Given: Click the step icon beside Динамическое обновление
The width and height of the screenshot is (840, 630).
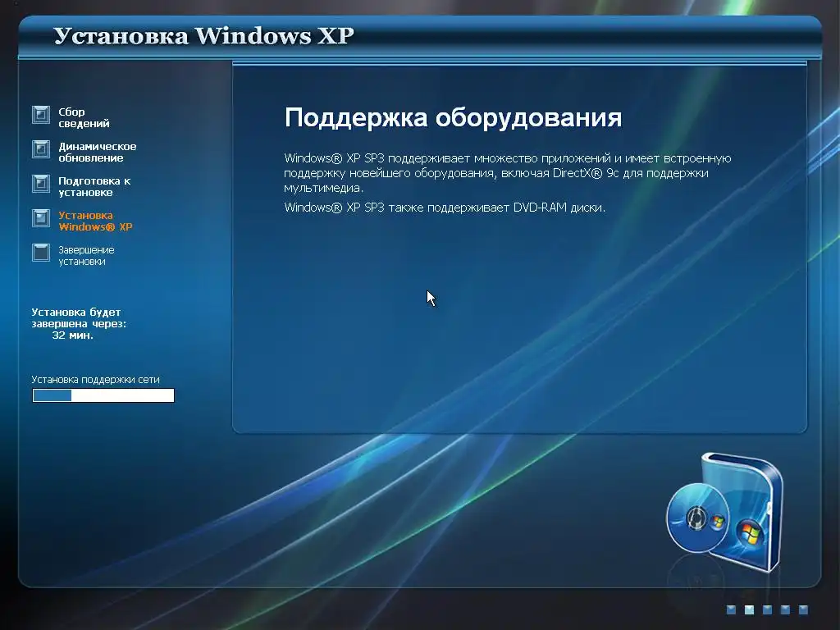Looking at the screenshot, I should 41,149.
